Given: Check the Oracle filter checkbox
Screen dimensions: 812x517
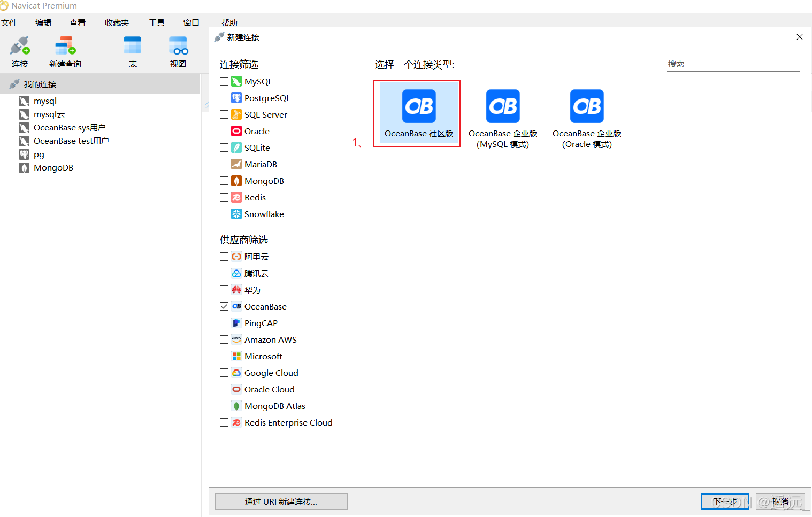Looking at the screenshot, I should point(224,131).
